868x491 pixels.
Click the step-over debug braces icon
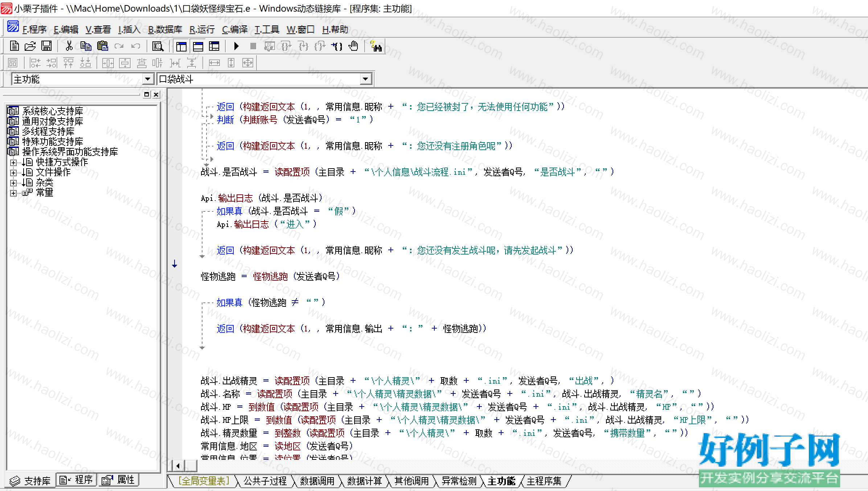click(286, 46)
